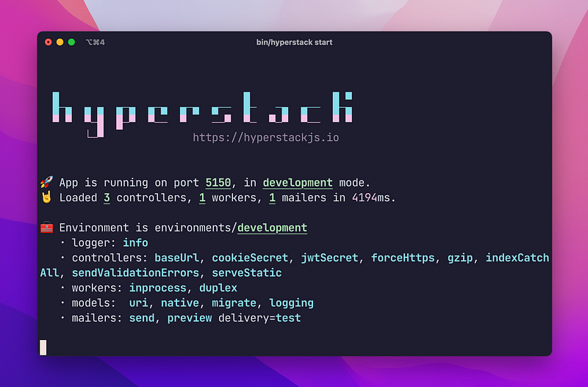
Task: Click the yellow minimize window button
Action: click(x=60, y=42)
